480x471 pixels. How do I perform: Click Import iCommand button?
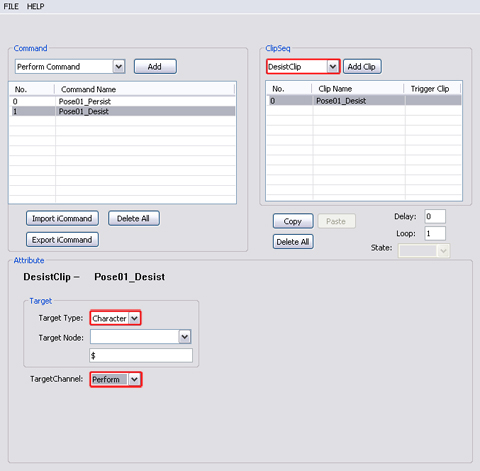click(x=62, y=219)
